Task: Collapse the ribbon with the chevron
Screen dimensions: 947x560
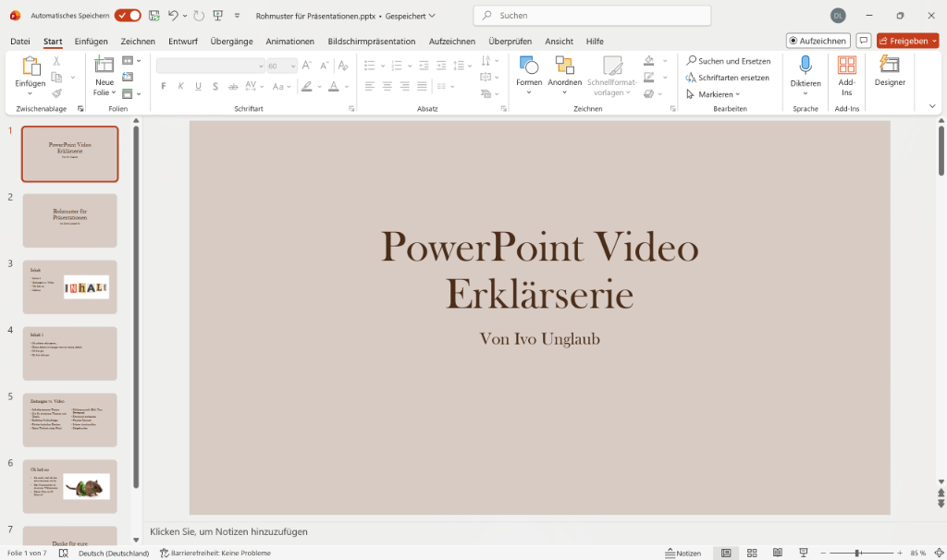Action: (932, 106)
